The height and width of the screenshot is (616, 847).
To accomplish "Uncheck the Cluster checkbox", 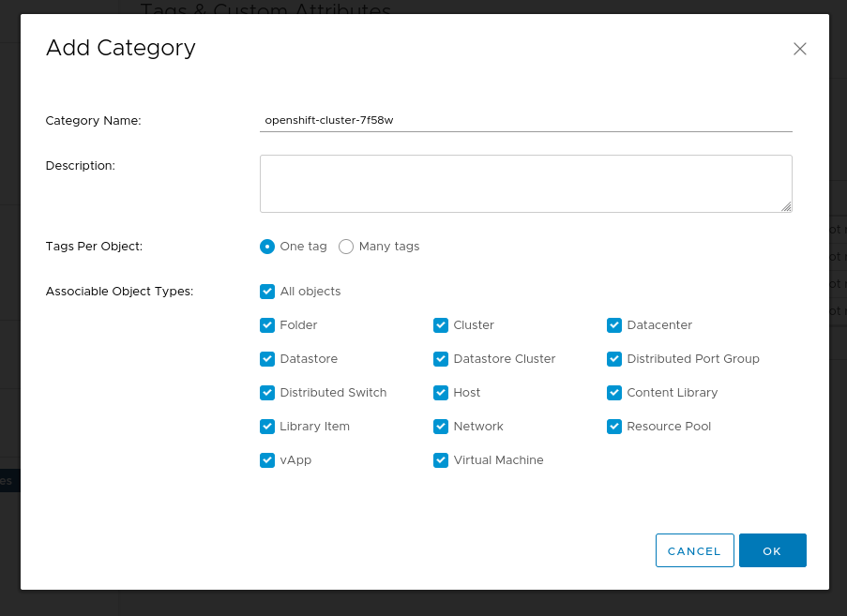I will pos(441,325).
